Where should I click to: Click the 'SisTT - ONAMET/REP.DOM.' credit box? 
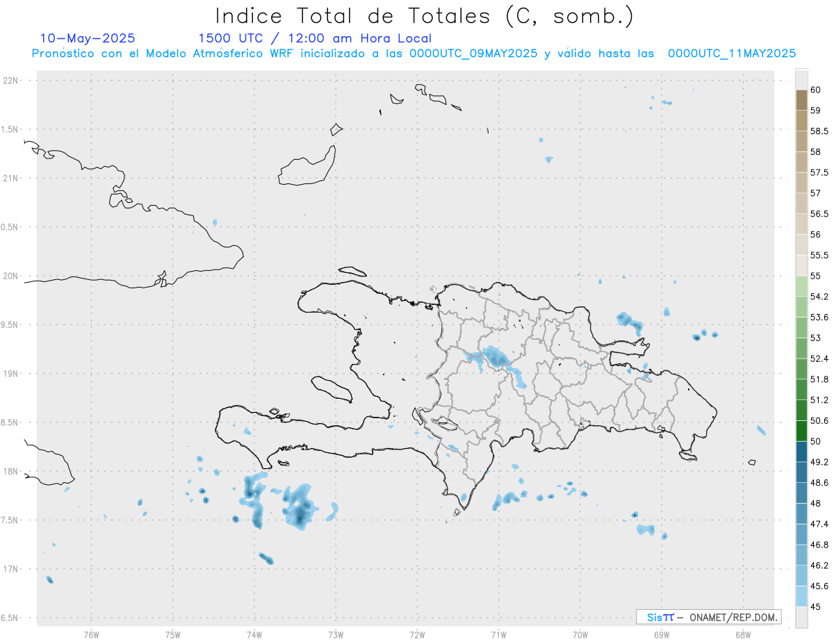[x=709, y=617]
